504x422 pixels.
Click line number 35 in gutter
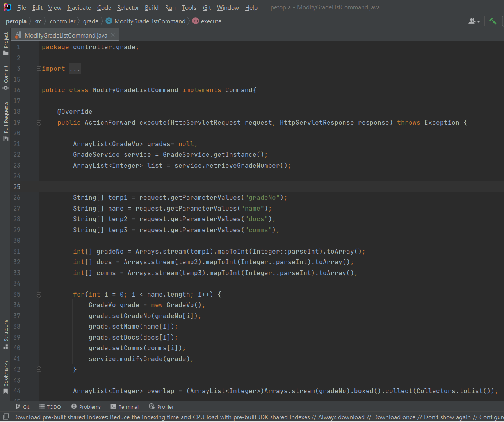(17, 294)
